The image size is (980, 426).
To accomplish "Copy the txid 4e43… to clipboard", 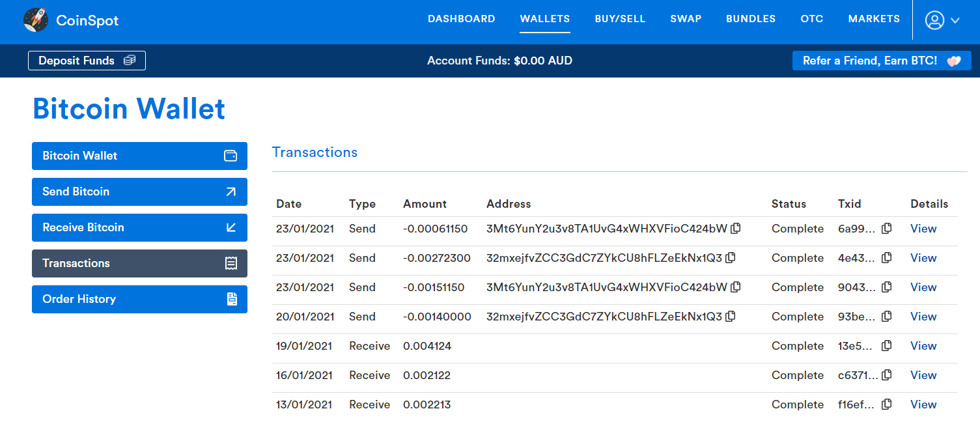I will pos(886,258).
